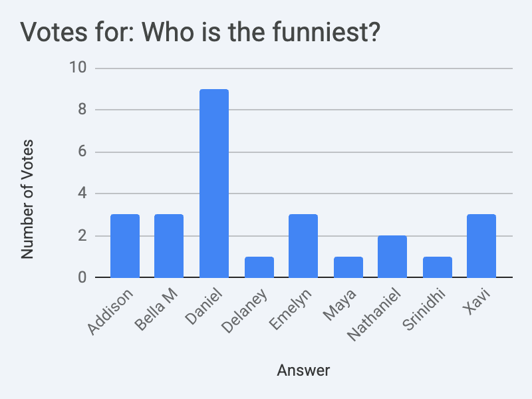Image resolution: width=532 pixels, height=399 pixels.
Task: Click the Daniel bar with nine votes
Action: click(214, 184)
